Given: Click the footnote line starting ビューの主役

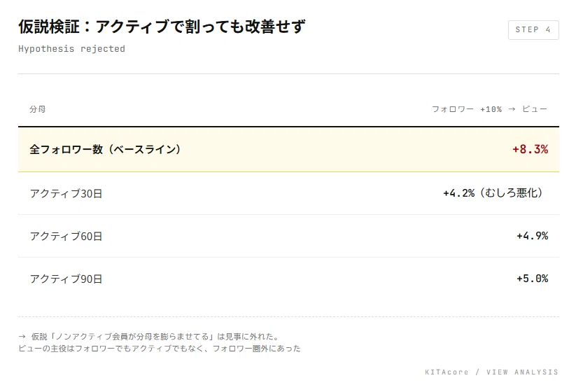Looking at the screenshot, I should click(x=160, y=349).
